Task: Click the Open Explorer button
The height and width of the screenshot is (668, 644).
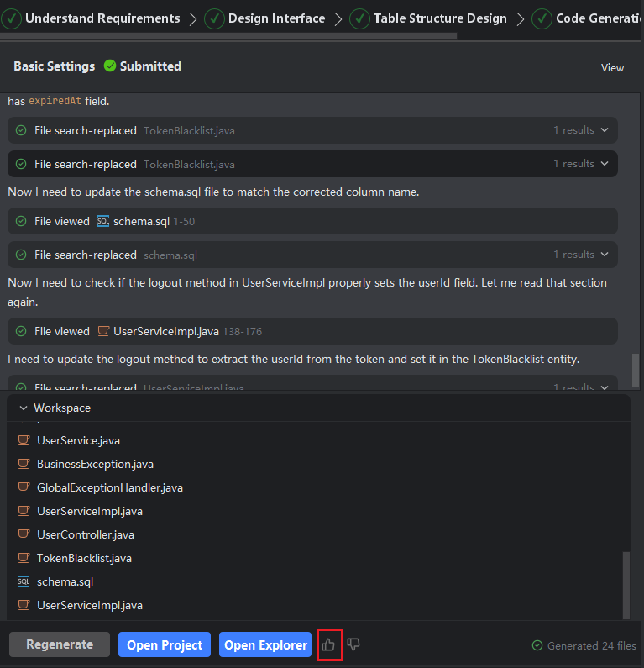Action: point(265,644)
